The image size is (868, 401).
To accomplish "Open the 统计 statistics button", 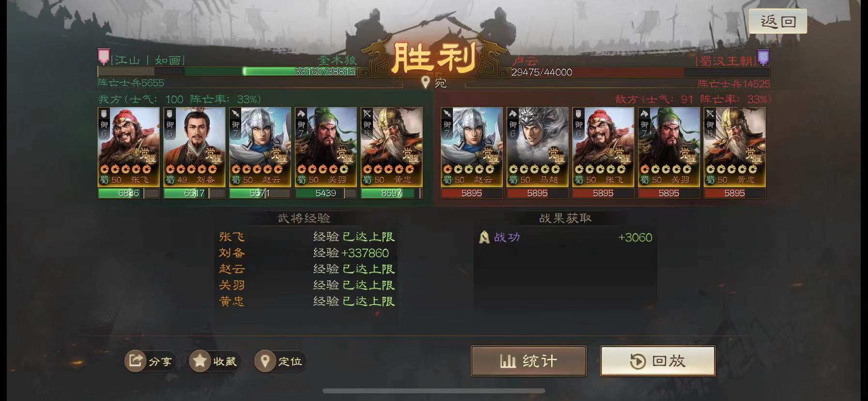I will 528,361.
